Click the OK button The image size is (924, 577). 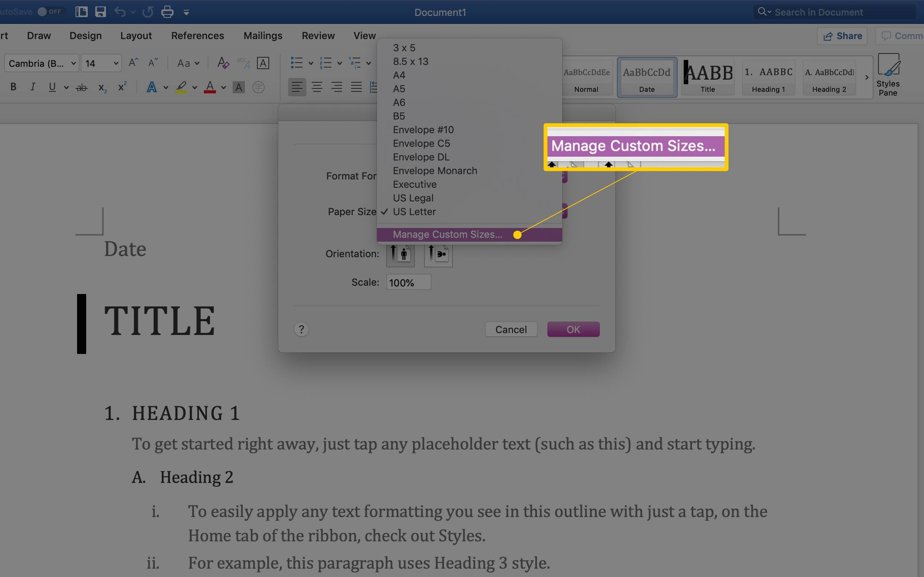point(573,330)
